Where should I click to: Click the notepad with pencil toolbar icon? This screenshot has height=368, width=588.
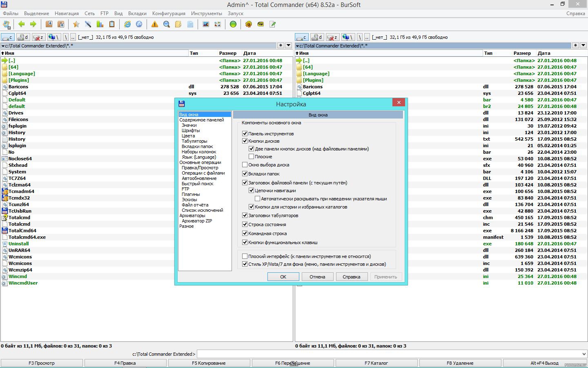point(272,24)
